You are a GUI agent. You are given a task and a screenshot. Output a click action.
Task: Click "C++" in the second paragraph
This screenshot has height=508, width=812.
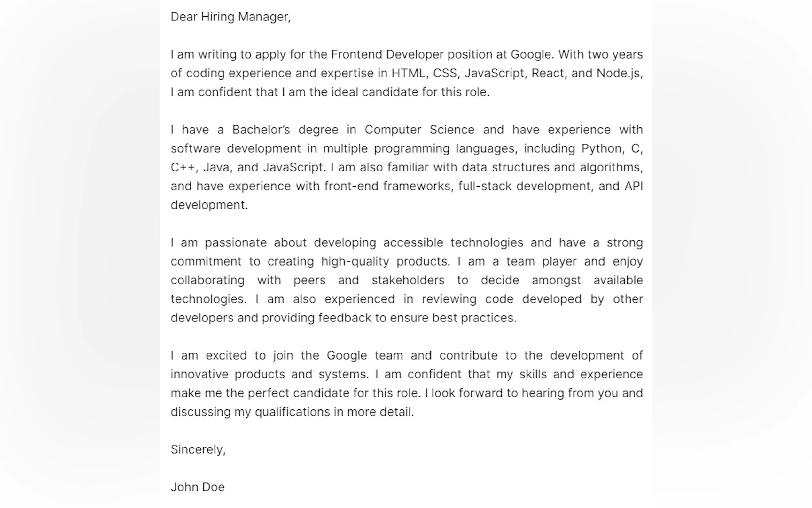pyautogui.click(x=183, y=167)
